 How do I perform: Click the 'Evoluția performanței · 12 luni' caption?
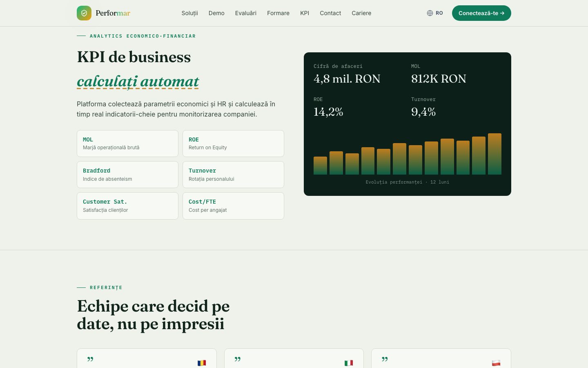408,182
